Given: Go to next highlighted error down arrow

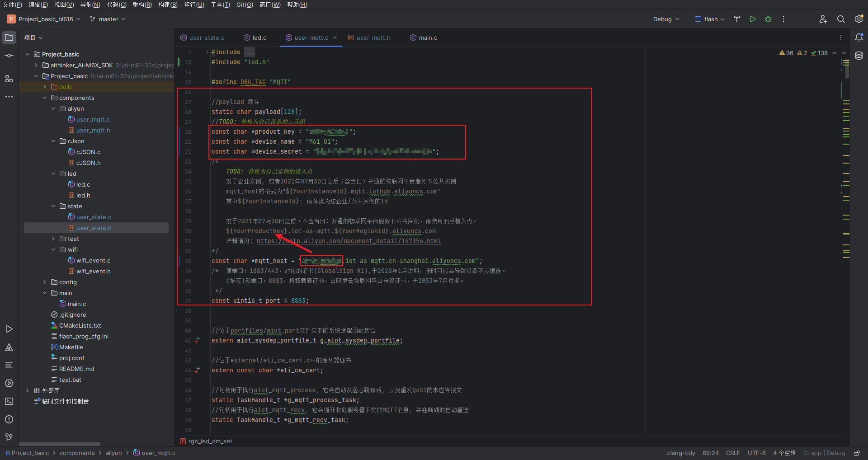Looking at the screenshot, I should tap(844, 53).
